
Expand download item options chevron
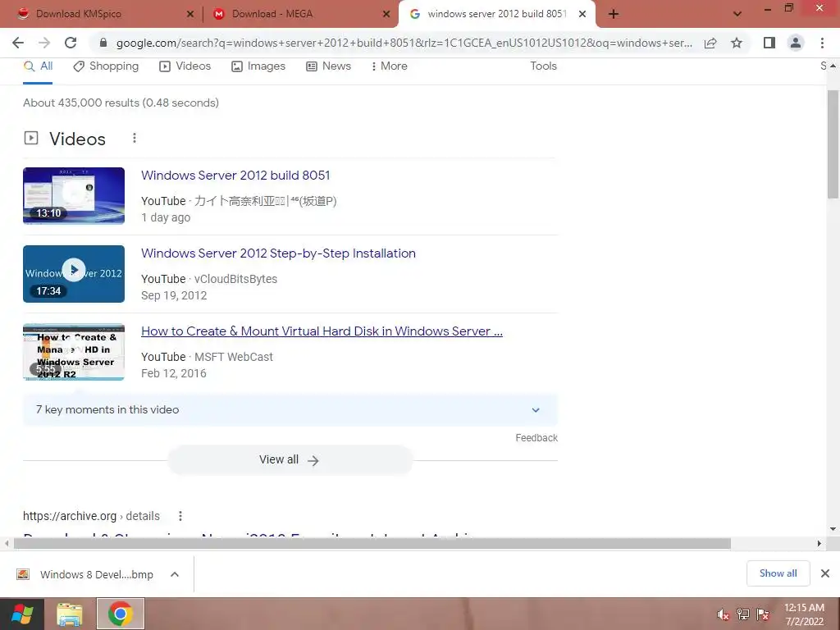(x=175, y=574)
